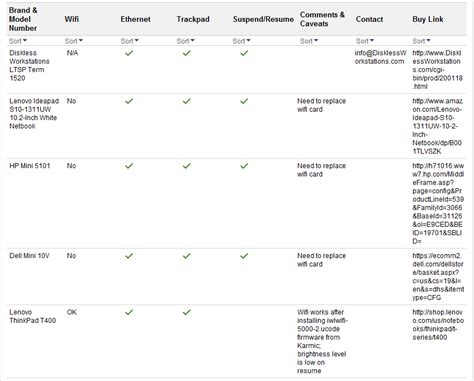Open Sort dropdown under Buy Link column
This screenshot has height=381, width=474.
point(422,41)
